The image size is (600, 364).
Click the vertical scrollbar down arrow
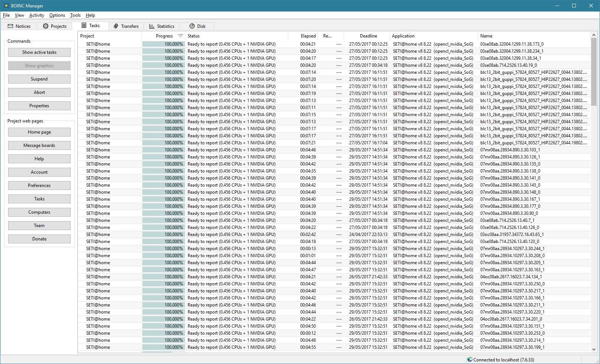(x=594, y=350)
